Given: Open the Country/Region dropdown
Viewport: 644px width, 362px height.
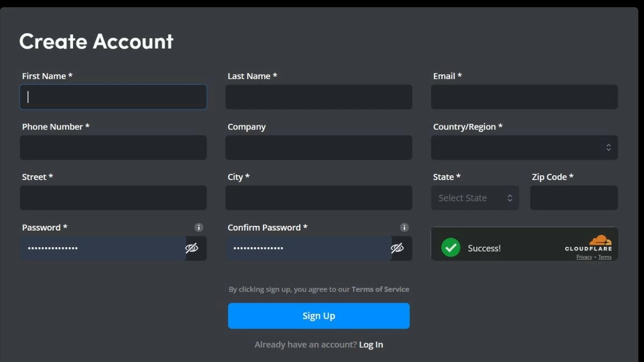Looking at the screenshot, I should tap(524, 147).
